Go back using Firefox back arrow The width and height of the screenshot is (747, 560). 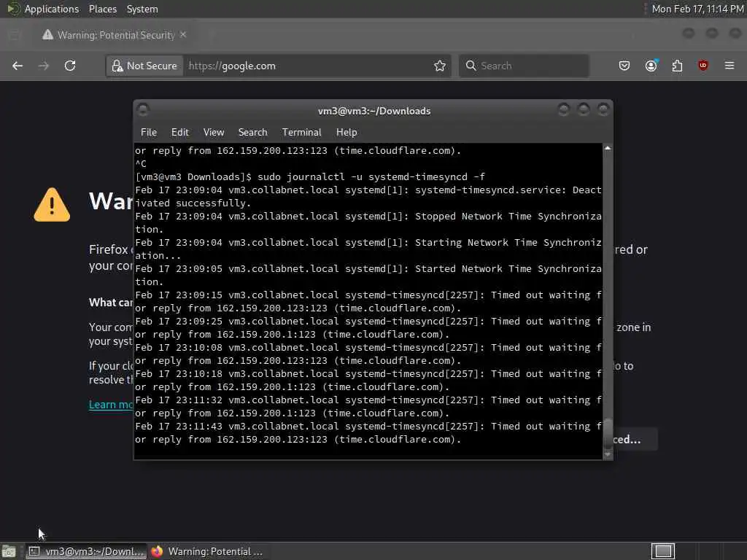[x=18, y=66]
